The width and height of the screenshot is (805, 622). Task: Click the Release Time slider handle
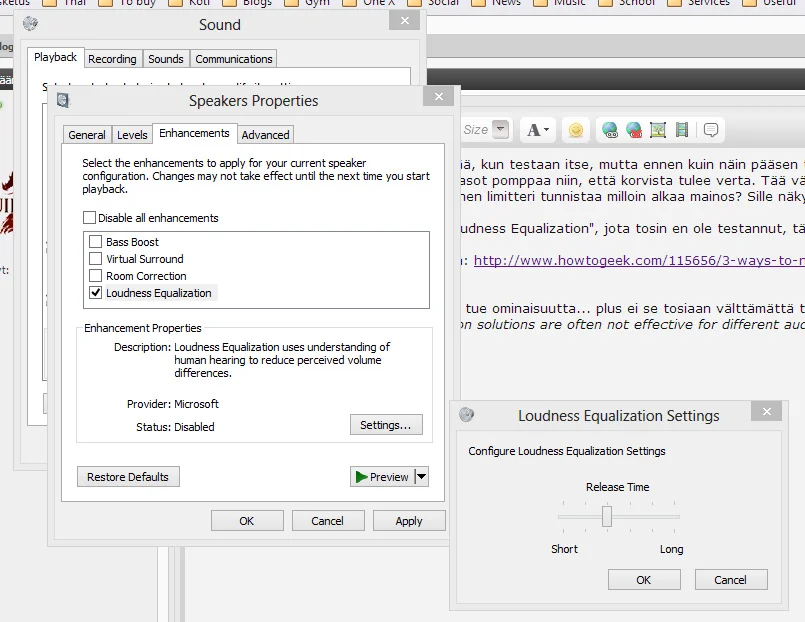pyautogui.click(x=606, y=516)
